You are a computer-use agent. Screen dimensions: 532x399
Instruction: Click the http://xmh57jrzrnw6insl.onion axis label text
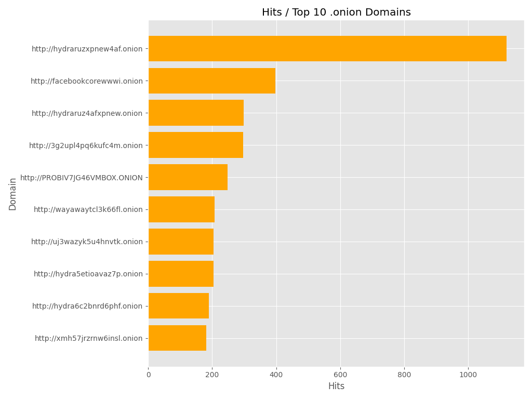88,339
